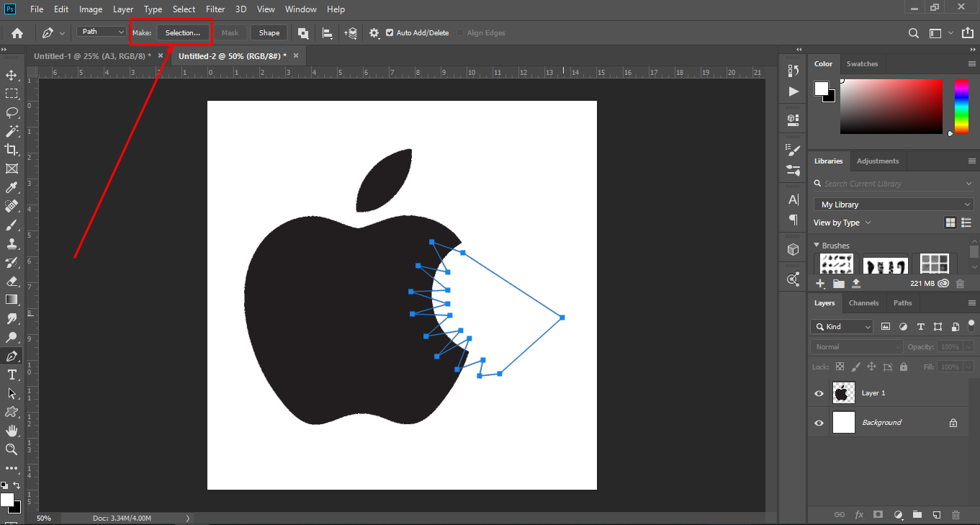Click the hue spectrum slider bar
Screen dimensions: 980x525
961,107
